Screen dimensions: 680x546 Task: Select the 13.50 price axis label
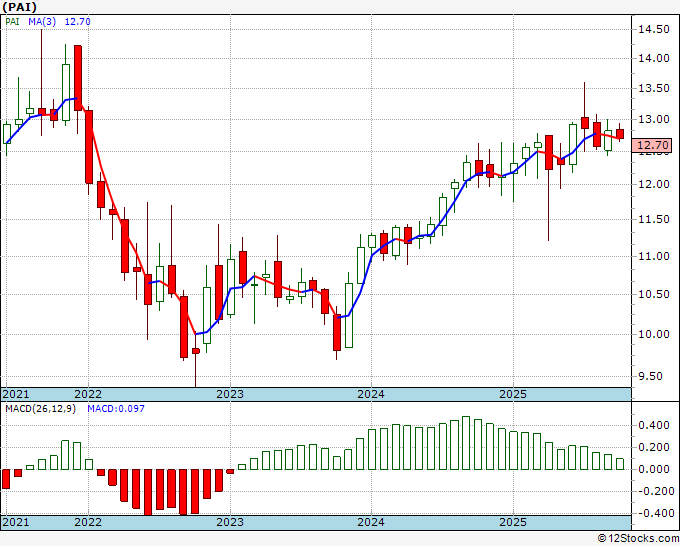pyautogui.click(x=654, y=89)
